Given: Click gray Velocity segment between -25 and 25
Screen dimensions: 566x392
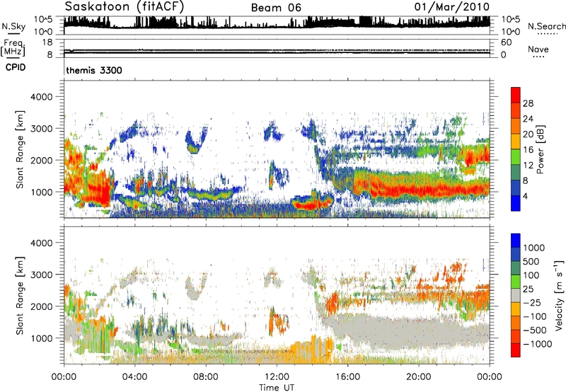Looking at the screenshot, I should click(516, 295).
